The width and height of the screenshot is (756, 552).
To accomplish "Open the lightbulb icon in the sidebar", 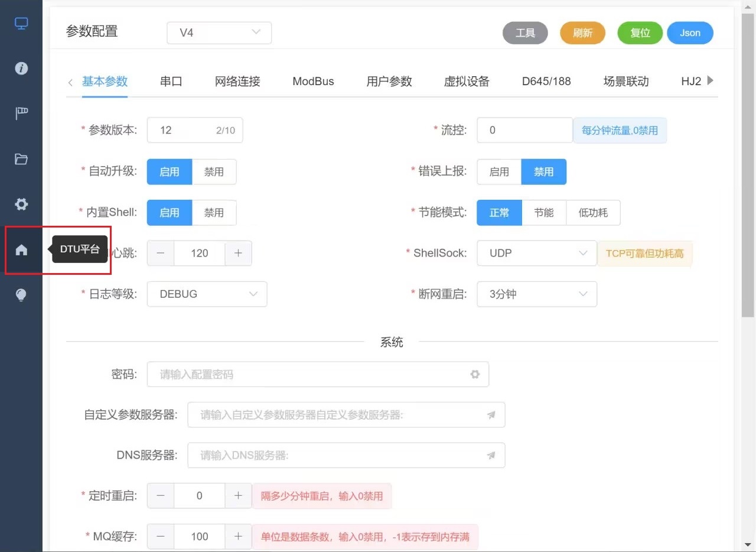I will tap(21, 295).
